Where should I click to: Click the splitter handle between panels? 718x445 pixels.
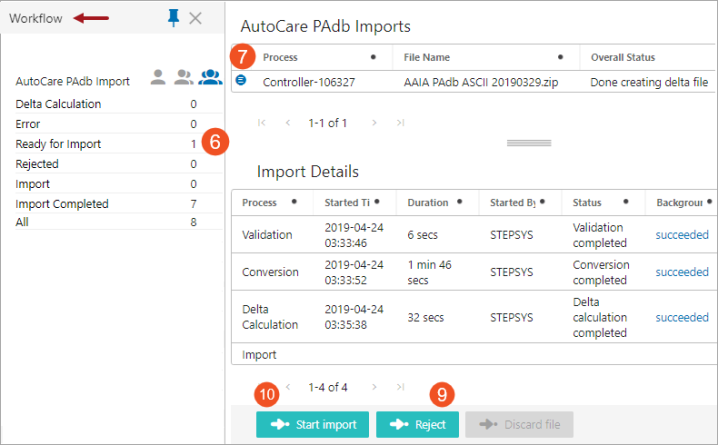coord(529,143)
